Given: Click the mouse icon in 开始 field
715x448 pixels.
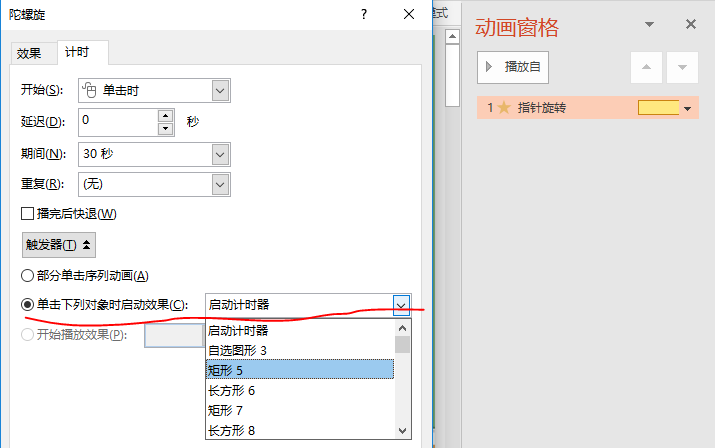Looking at the screenshot, I should (x=89, y=90).
